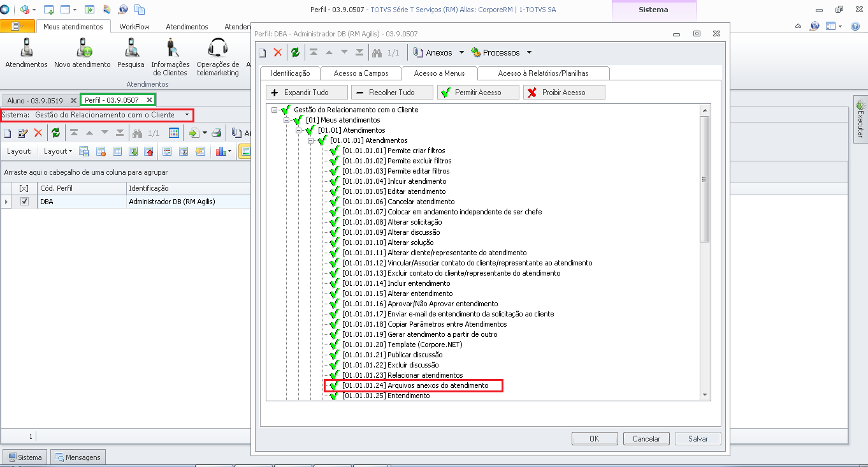Click copy pages icon in quick access toolbar
This screenshot has height=467, width=868.
(x=140, y=10)
